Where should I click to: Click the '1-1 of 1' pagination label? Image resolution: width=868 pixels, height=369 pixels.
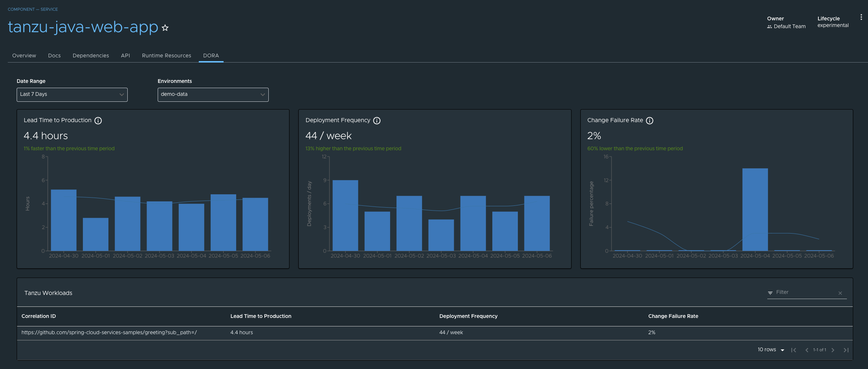pos(820,350)
